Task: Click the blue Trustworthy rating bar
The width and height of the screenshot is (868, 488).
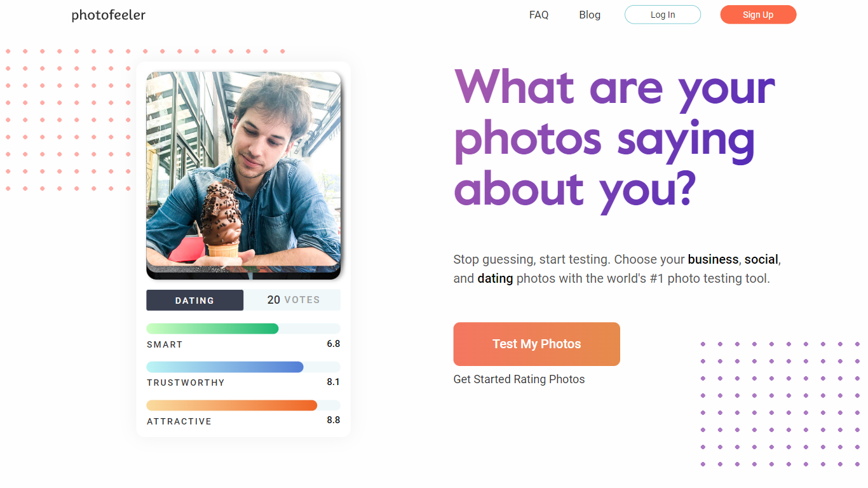Action: (x=225, y=367)
